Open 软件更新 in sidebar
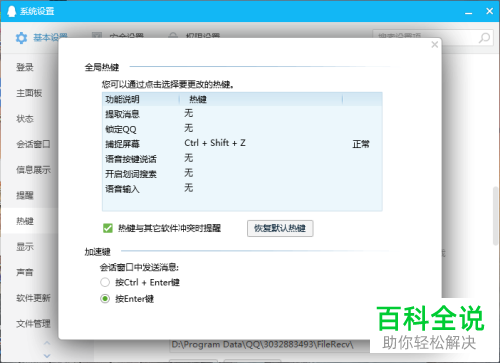This screenshot has width=500, height=363. coord(33,298)
